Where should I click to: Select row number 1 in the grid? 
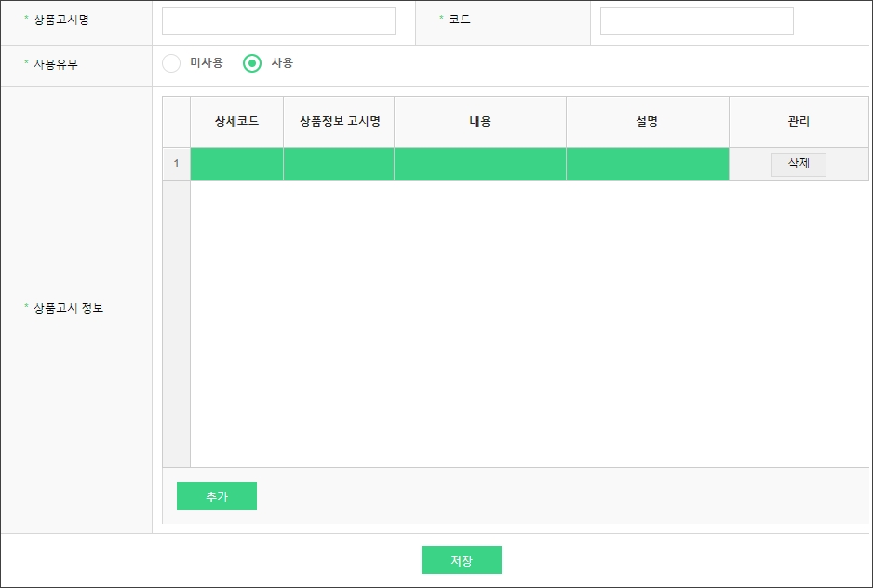(176, 165)
